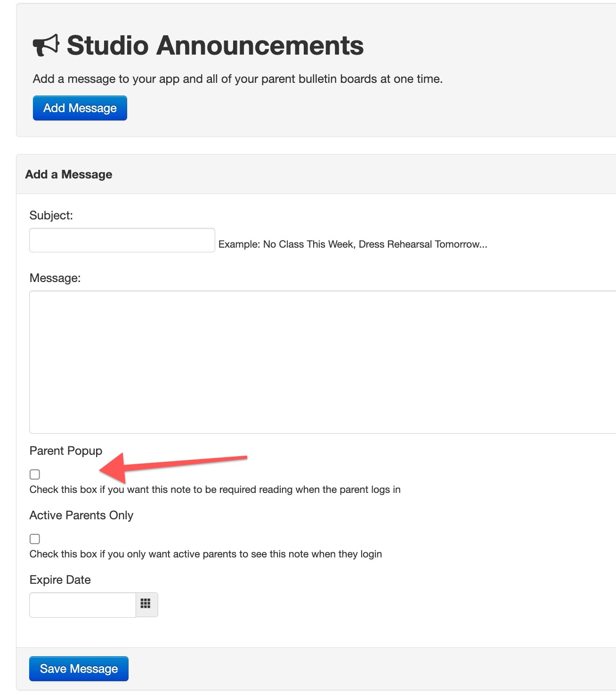Click the Expire Date label
The width and height of the screenshot is (616, 693).
click(60, 580)
